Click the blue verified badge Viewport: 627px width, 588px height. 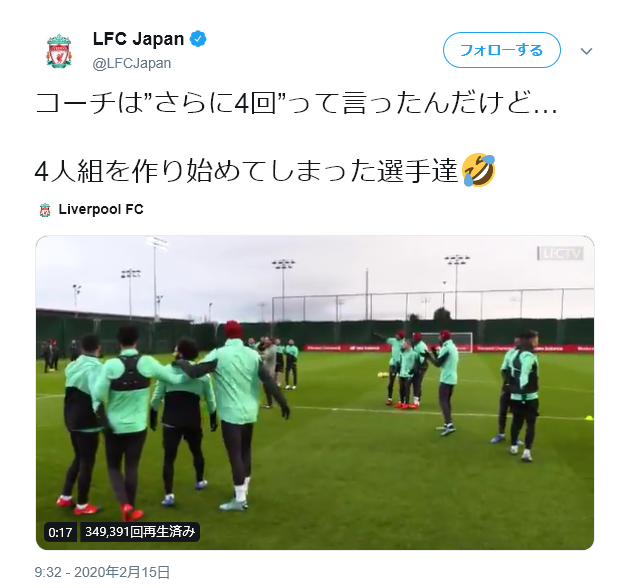tap(198, 39)
